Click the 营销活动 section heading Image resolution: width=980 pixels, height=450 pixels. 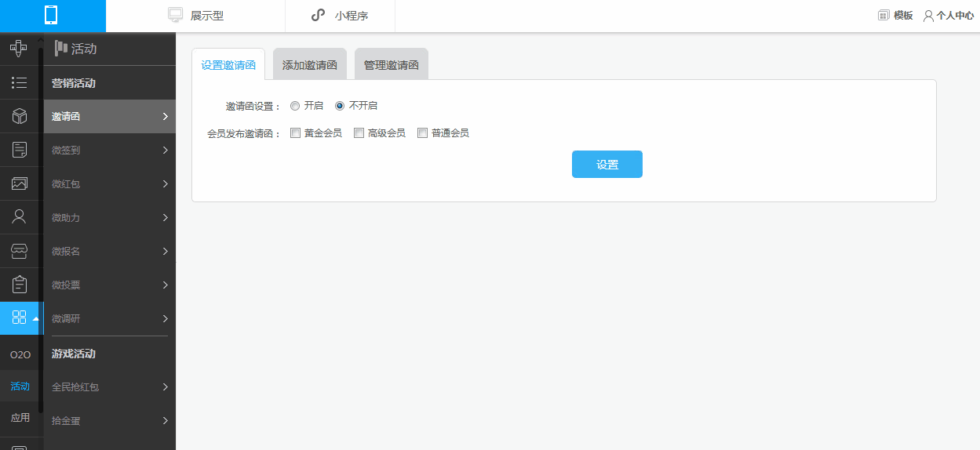[74, 83]
